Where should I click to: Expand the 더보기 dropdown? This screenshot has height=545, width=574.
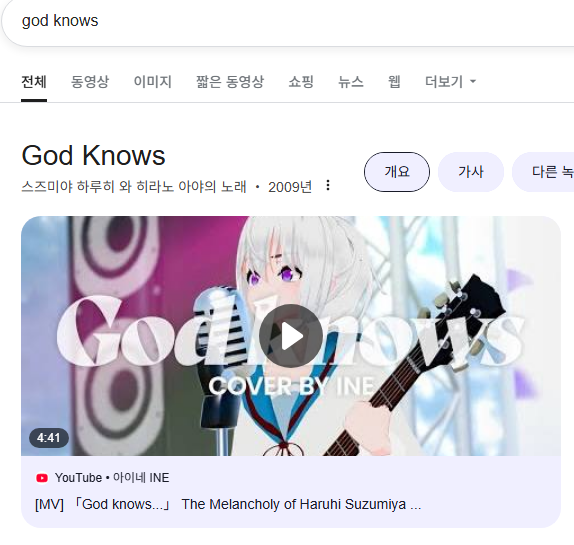[x=450, y=81]
